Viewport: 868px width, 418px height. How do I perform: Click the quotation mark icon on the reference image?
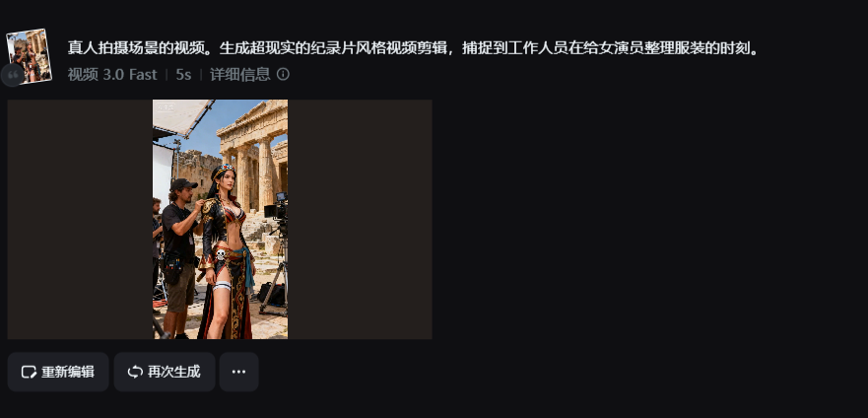coord(13,75)
